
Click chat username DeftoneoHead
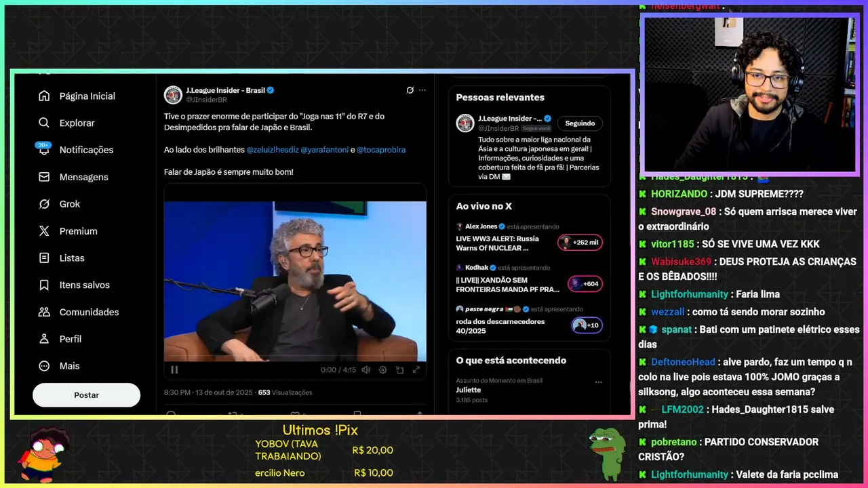coord(683,362)
